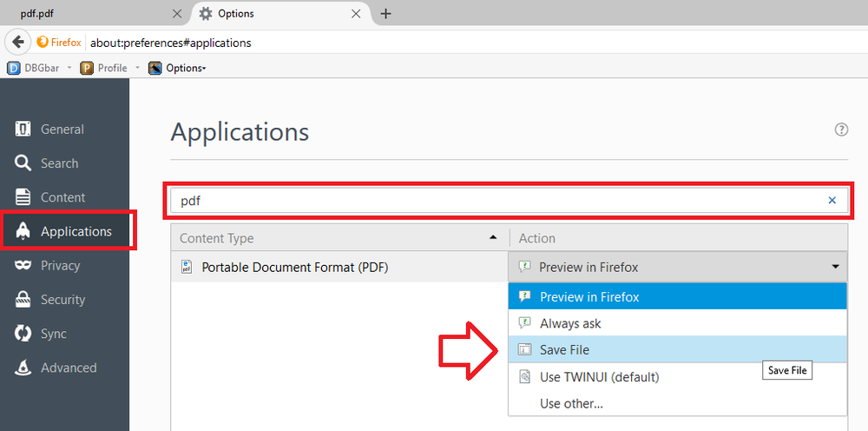The height and width of the screenshot is (431, 868).
Task: Click the Security lock icon
Action: coord(23,300)
